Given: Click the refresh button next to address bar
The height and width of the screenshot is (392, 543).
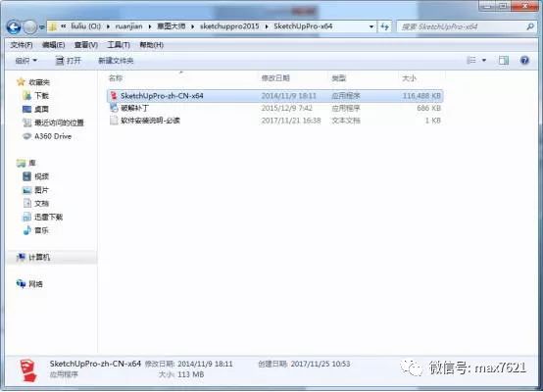Looking at the screenshot, I should pyautogui.click(x=384, y=26).
